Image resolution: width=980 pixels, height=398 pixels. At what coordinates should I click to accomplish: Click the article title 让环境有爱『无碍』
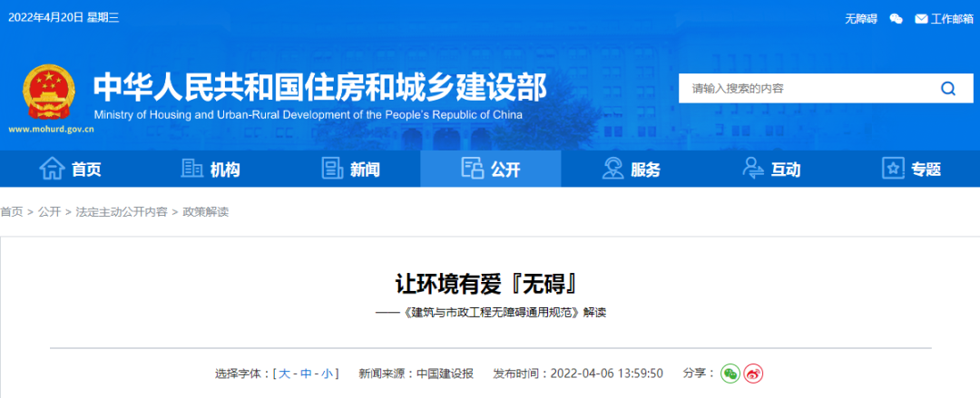tap(485, 285)
